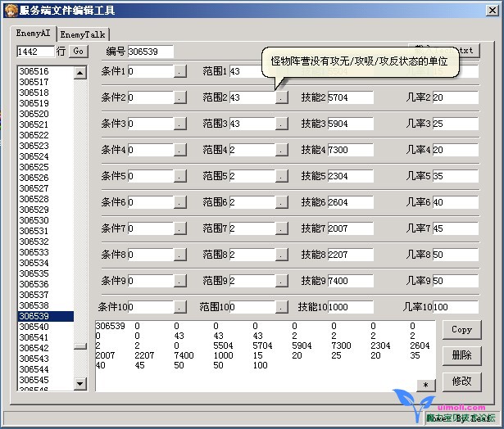Click the 编号 input field
The width and height of the screenshot is (504, 429).
tap(150, 52)
